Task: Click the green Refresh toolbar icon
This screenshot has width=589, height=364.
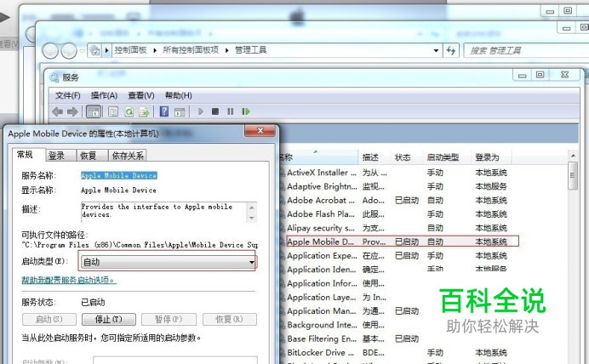Action: (x=129, y=111)
